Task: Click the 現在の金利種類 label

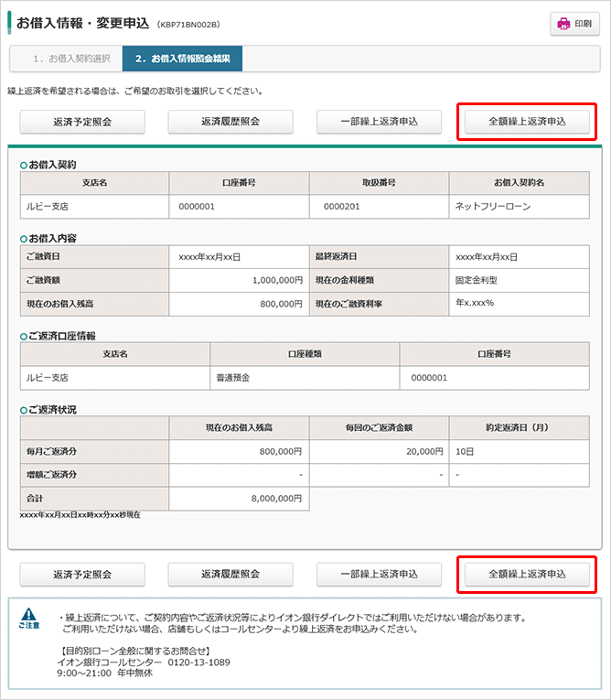Action: [345, 280]
